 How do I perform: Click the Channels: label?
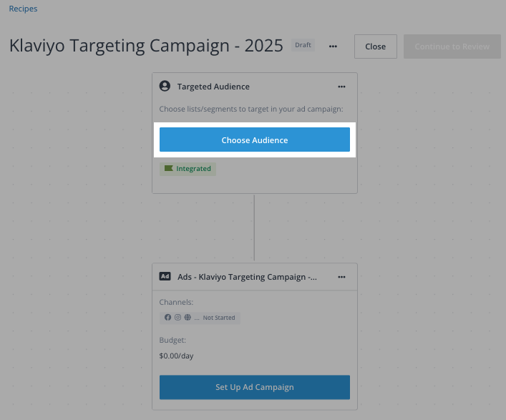176,302
